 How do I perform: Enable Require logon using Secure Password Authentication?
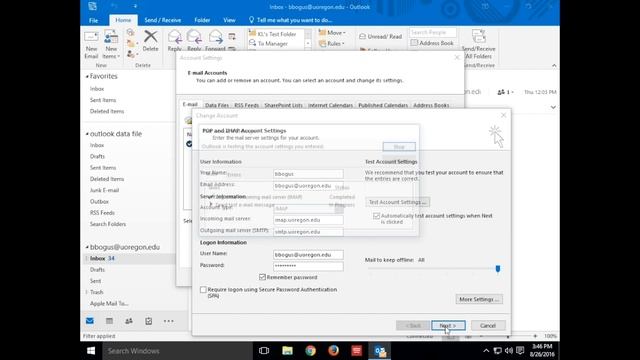tap(203, 289)
